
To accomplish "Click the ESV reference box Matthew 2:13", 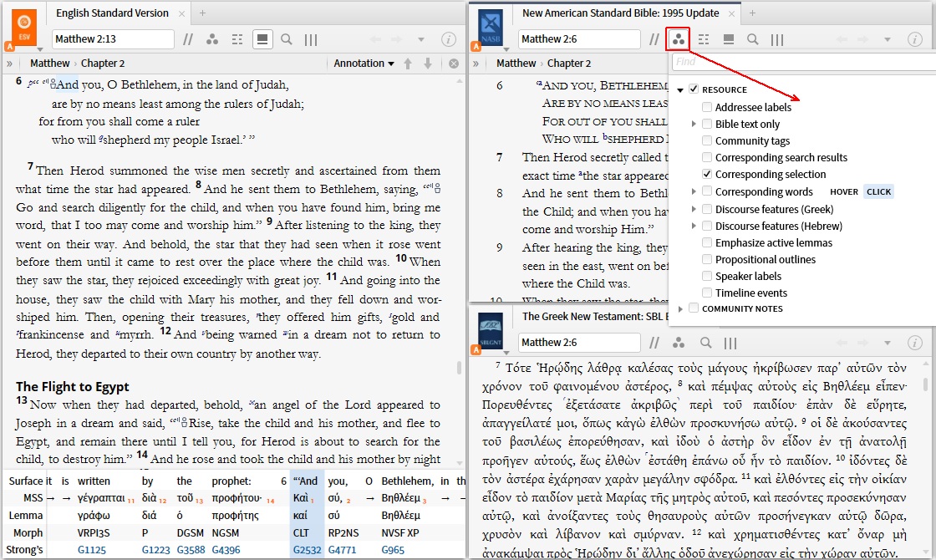I will (x=113, y=39).
